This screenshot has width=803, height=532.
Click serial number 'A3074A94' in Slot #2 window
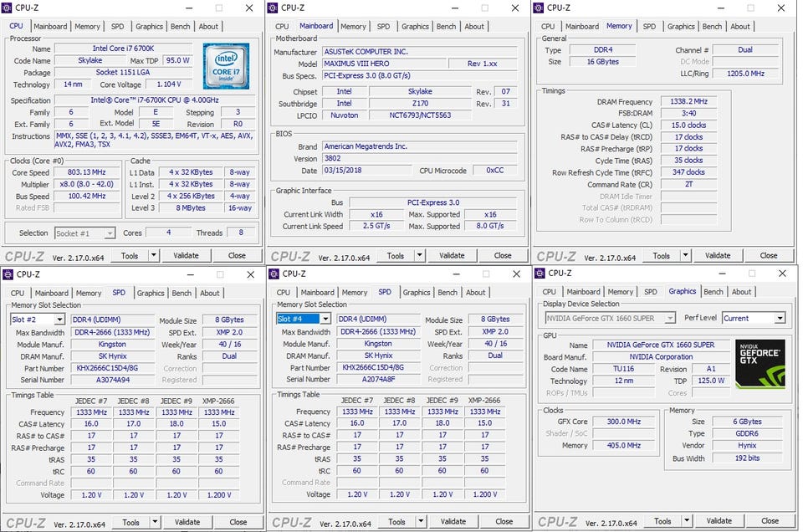pyautogui.click(x=113, y=380)
